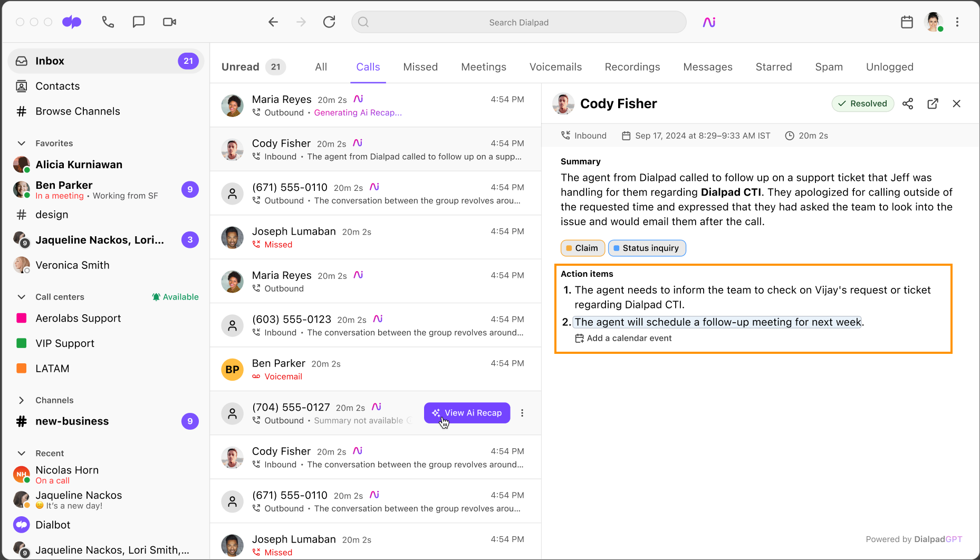The width and height of the screenshot is (980, 560).
Task: Go back with left arrow
Action: click(273, 22)
